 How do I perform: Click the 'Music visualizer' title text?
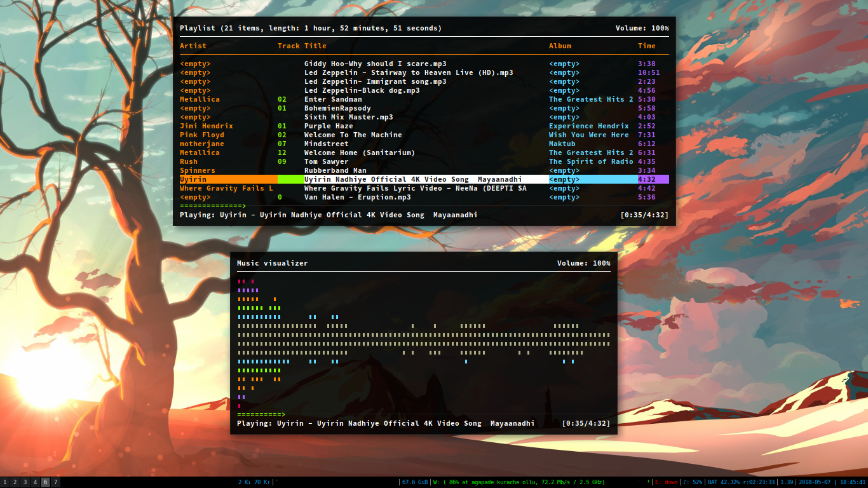[273, 263]
